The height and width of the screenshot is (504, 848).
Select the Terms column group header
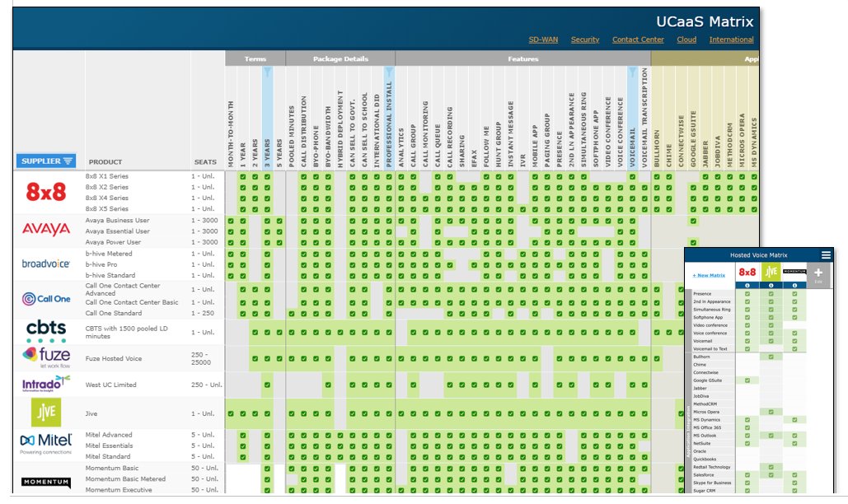click(255, 58)
